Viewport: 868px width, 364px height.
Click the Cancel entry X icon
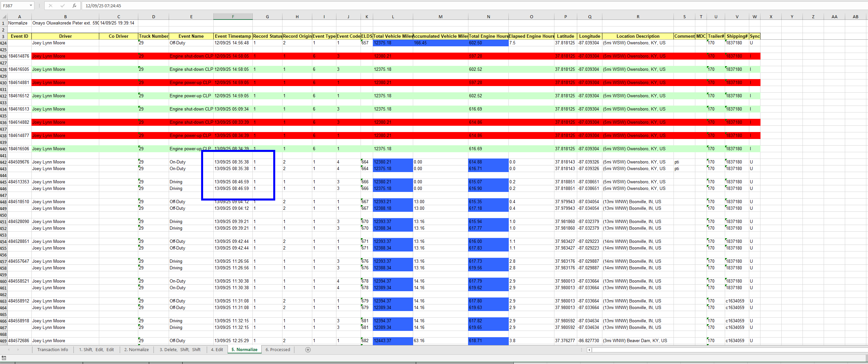(51, 6)
